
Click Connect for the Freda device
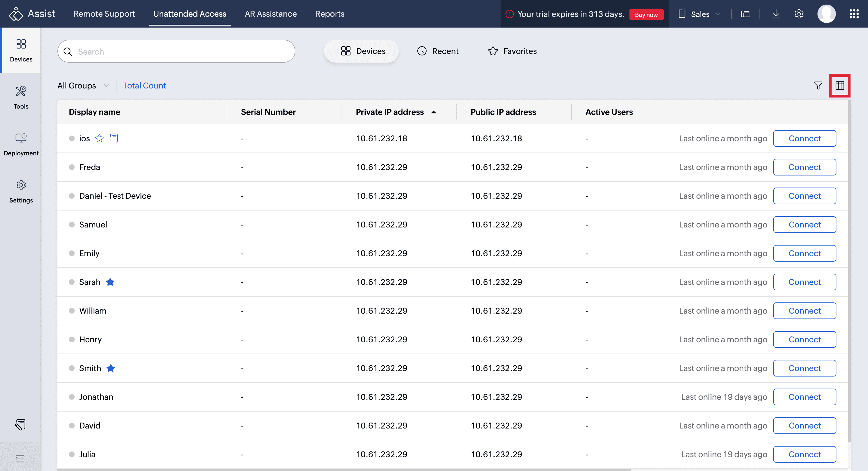click(804, 167)
